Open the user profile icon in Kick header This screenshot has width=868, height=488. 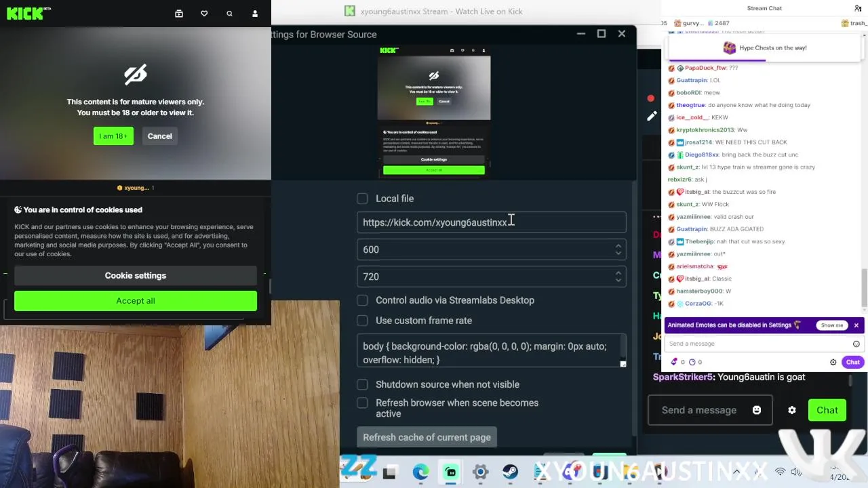(255, 14)
